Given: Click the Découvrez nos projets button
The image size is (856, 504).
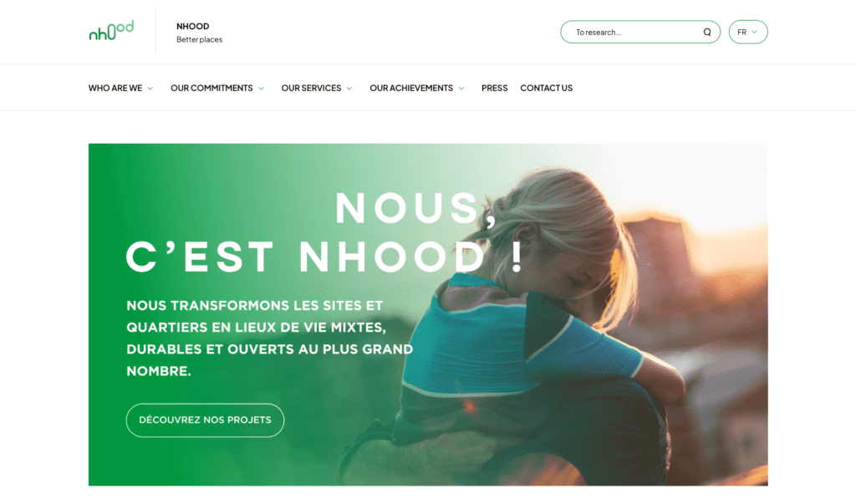Looking at the screenshot, I should (x=206, y=420).
